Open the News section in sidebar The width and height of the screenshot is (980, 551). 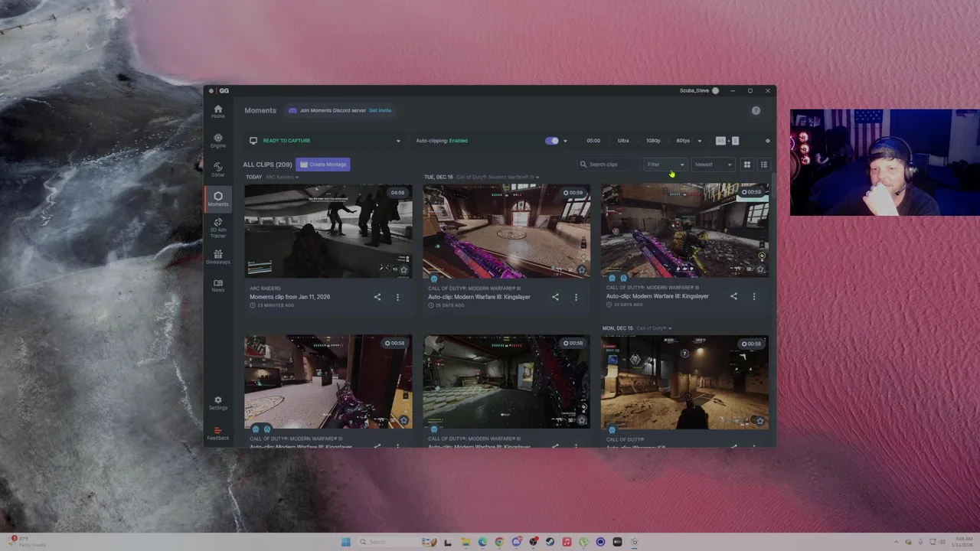tap(218, 285)
